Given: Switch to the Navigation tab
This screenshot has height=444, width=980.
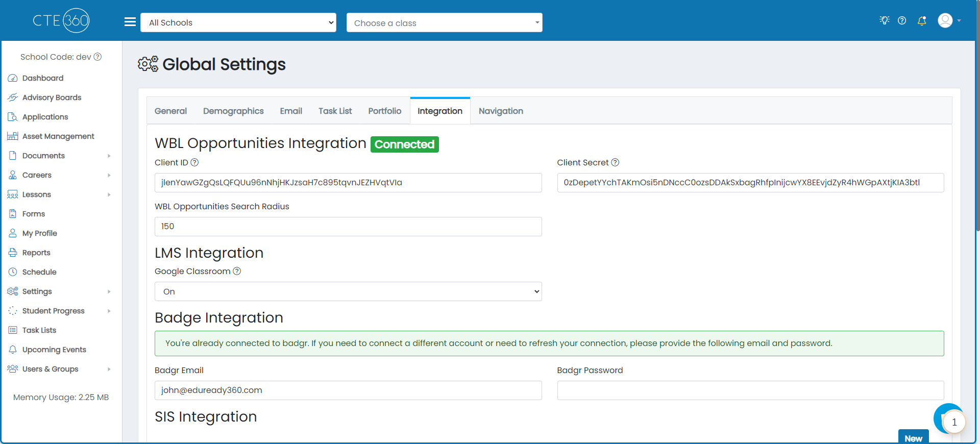Looking at the screenshot, I should [501, 111].
